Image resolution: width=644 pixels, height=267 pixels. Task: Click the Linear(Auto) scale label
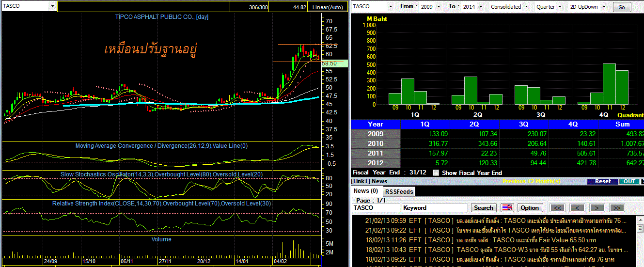point(328,7)
